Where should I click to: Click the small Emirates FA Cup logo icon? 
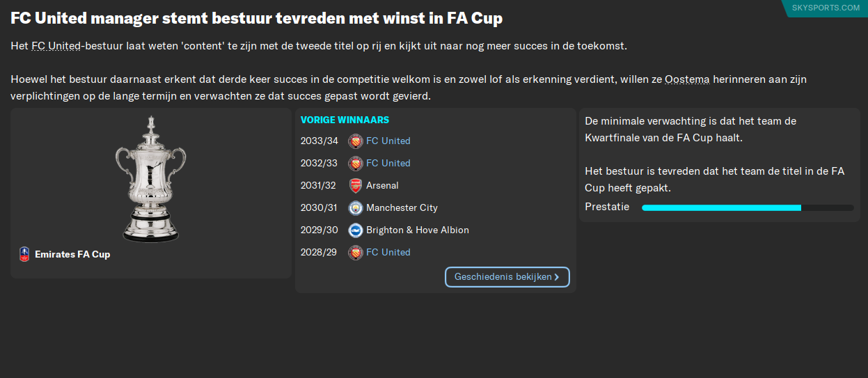(24, 254)
